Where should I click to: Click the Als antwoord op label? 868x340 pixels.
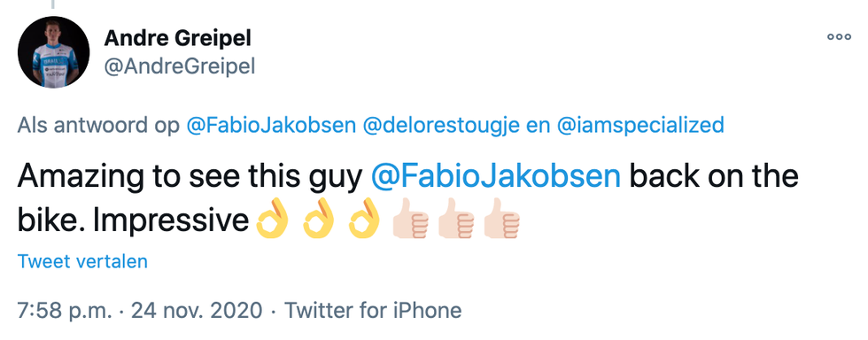tap(98, 126)
